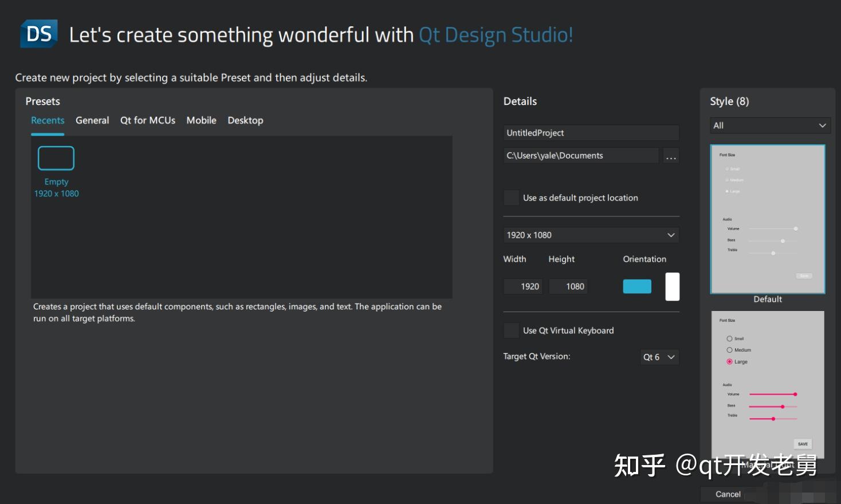Screen dimensions: 841x504
Task: Switch to the Recents tab
Action: click(x=48, y=120)
